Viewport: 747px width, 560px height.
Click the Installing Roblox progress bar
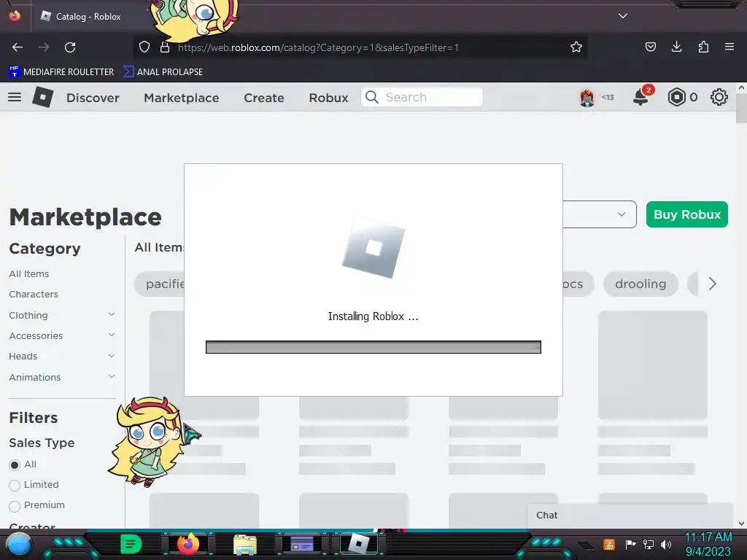click(373, 347)
